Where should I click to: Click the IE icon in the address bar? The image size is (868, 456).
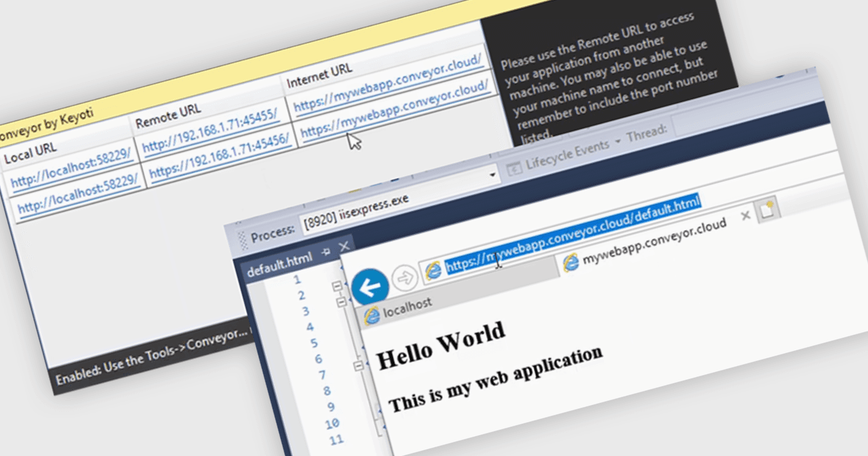(433, 269)
